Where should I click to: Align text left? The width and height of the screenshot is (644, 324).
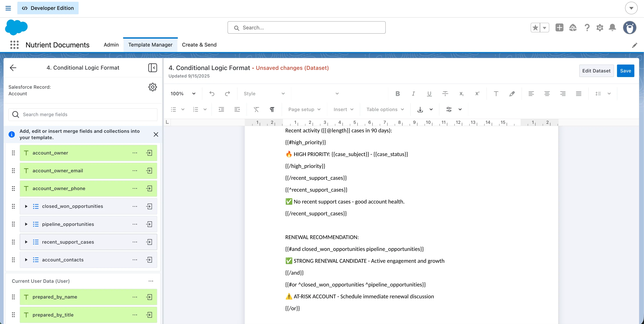531,94
